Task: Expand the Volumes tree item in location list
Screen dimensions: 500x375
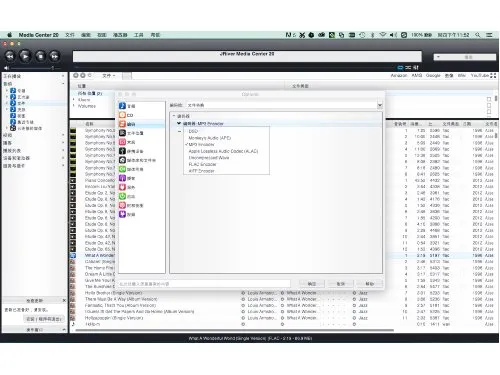Action: pyautogui.click(x=74, y=106)
